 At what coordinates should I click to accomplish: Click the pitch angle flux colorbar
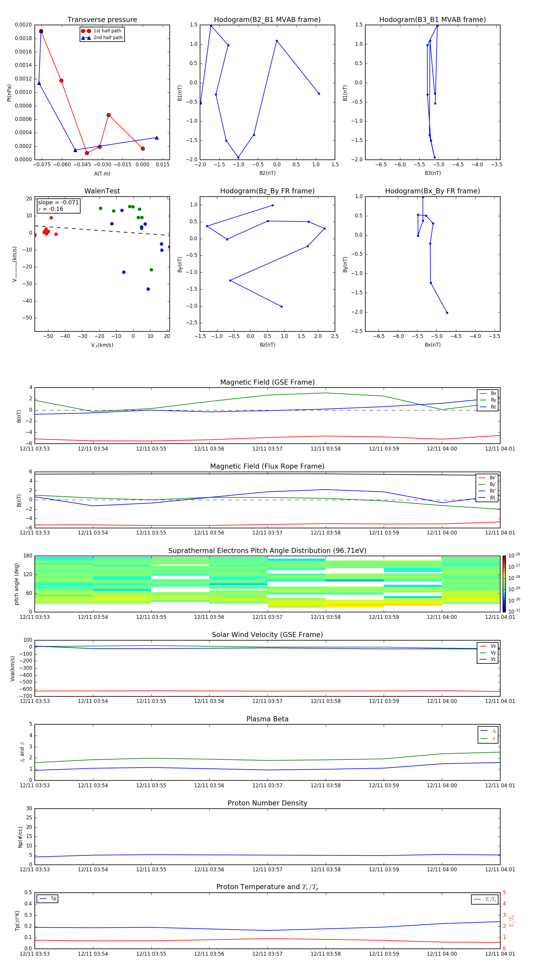tap(504, 584)
